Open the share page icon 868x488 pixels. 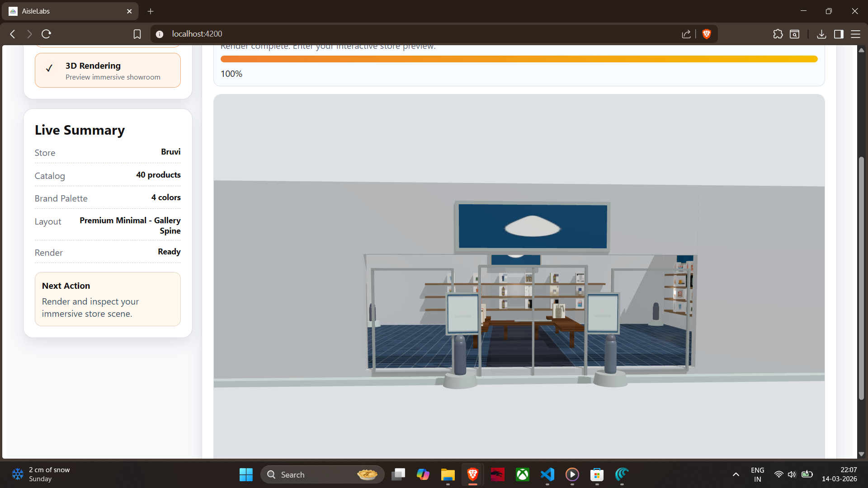coord(686,34)
